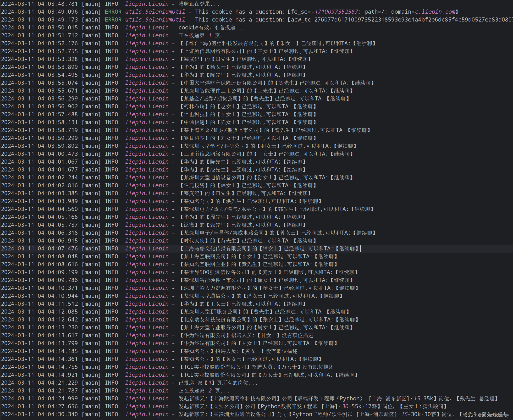Click the 中国太平洋财产保险股份有限公司 log entry

point(223,83)
